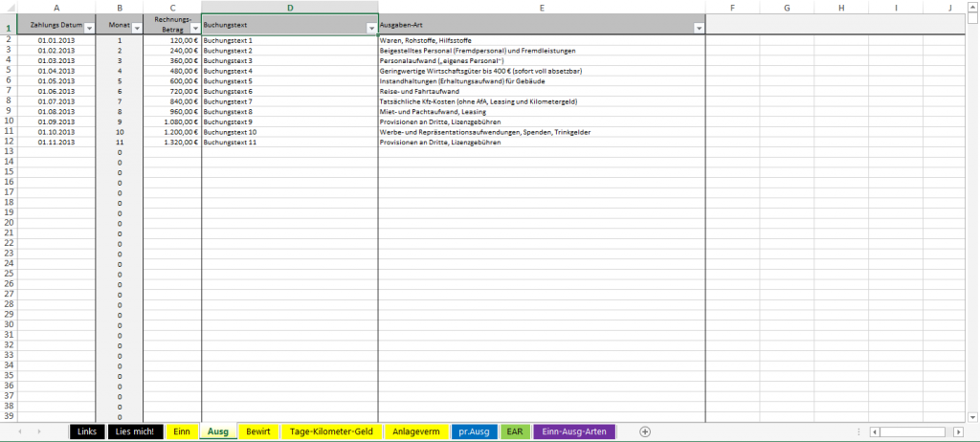Switch to the Bewirt sheet tab
980x442 pixels.
click(258, 431)
